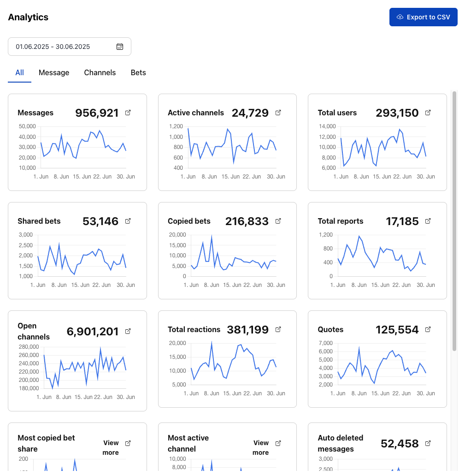Open the Total users external link icon
The height and width of the screenshot is (476, 465).
pyautogui.click(x=428, y=112)
